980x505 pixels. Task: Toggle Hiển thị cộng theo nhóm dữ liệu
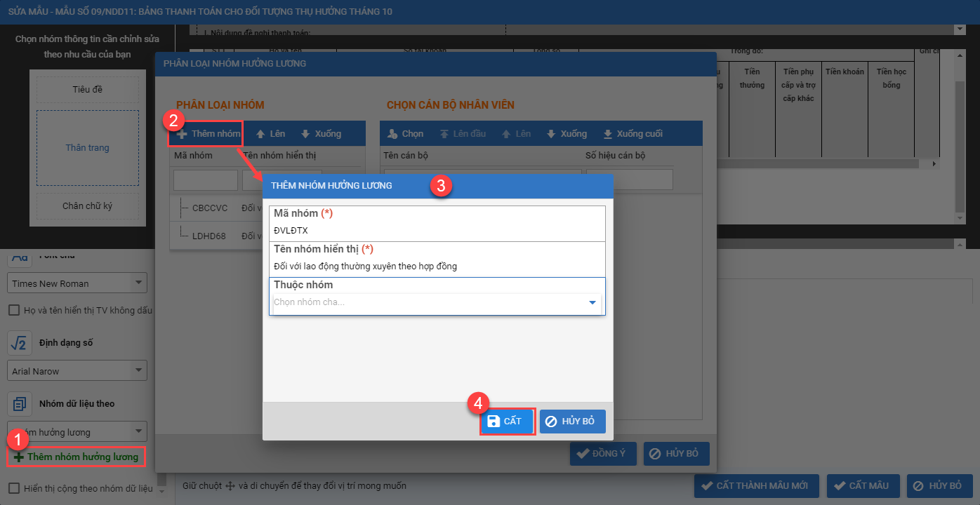tap(14, 488)
